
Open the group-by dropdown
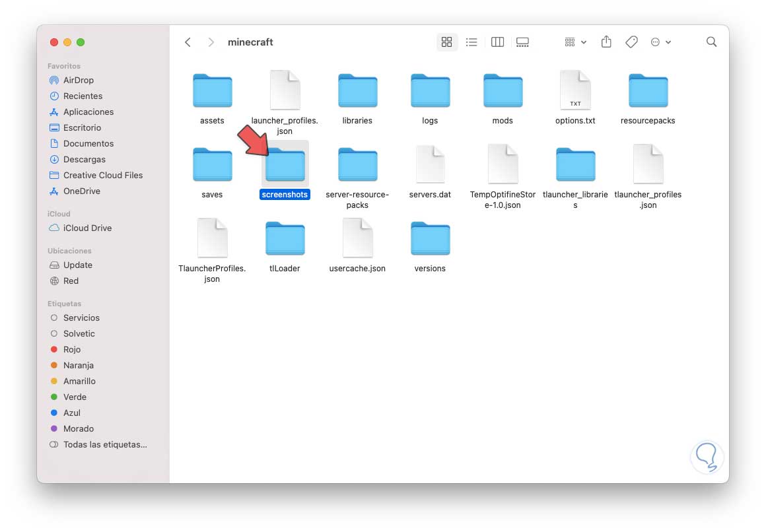(575, 42)
